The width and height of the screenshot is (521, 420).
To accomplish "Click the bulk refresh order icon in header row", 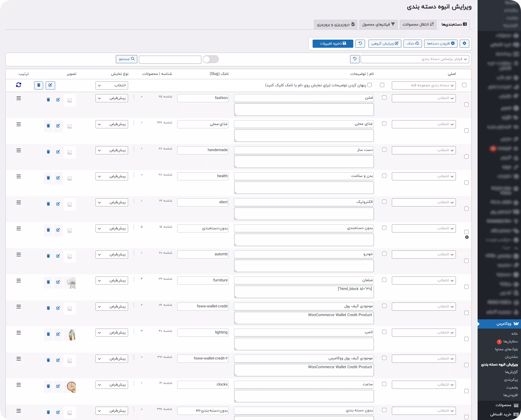I will [18, 85].
